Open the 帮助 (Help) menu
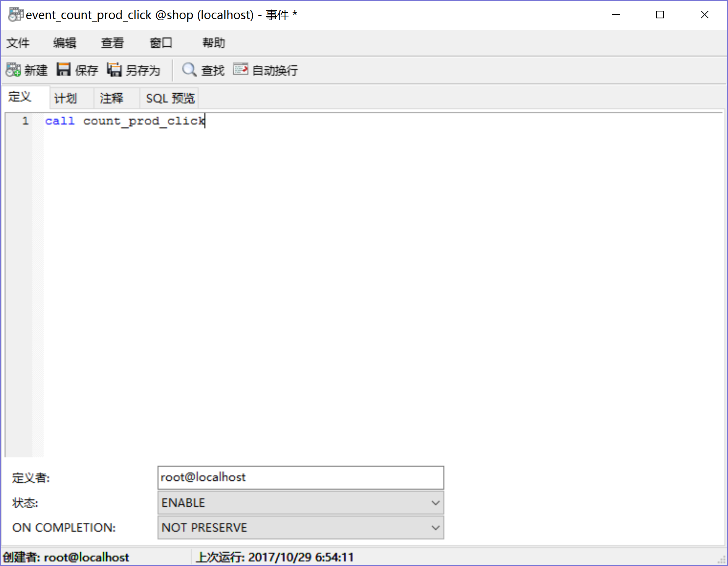Image resolution: width=728 pixels, height=566 pixels. click(x=214, y=43)
